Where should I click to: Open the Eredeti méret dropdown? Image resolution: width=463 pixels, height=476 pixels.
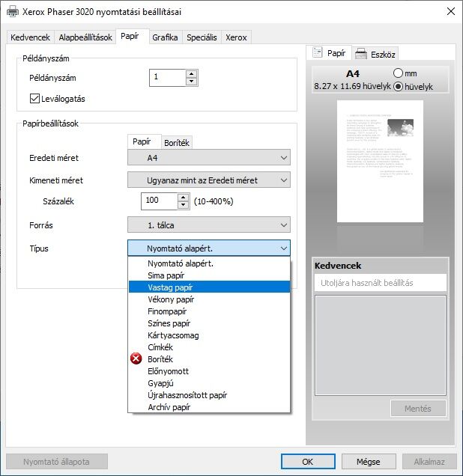pos(209,158)
